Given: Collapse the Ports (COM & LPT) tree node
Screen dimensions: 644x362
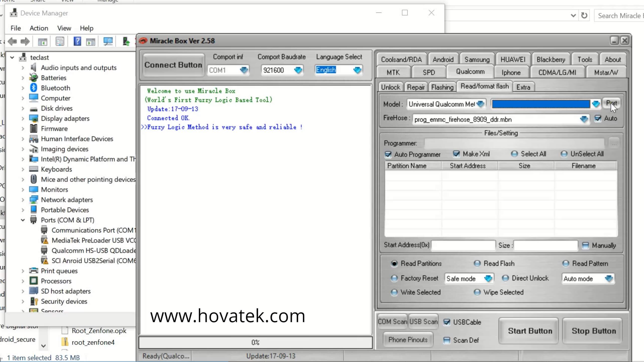Looking at the screenshot, I should [x=23, y=220].
